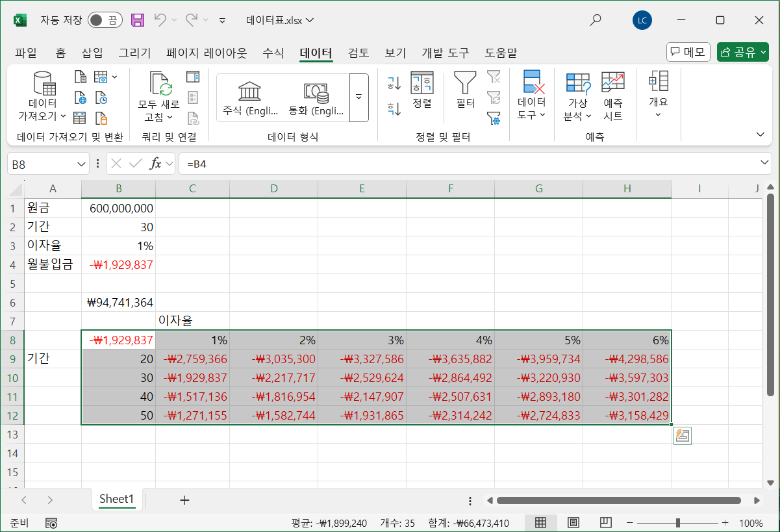Image resolution: width=780 pixels, height=532 pixels.
Task: Click the From Text/CSV import icon
Action: (x=81, y=77)
